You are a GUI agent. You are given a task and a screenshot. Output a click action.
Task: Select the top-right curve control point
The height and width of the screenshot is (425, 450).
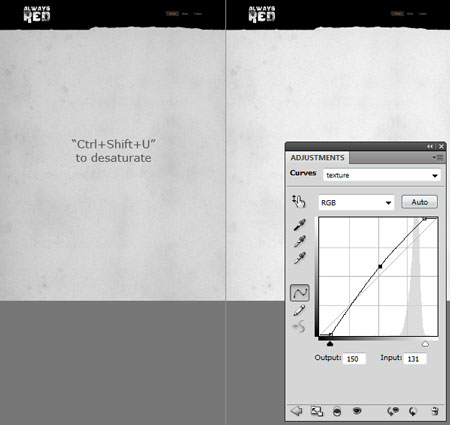(424, 218)
